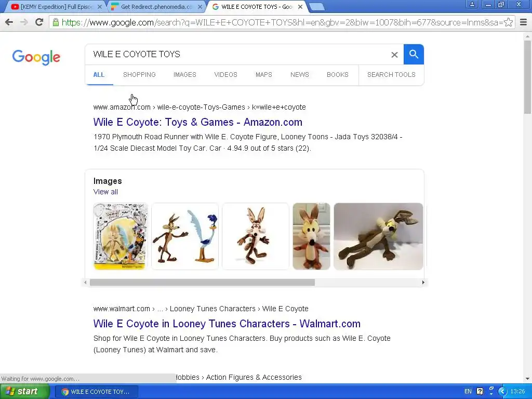Close the KEMY Expedition YouTube tab
This screenshot has height=399, width=532.
tap(99, 7)
